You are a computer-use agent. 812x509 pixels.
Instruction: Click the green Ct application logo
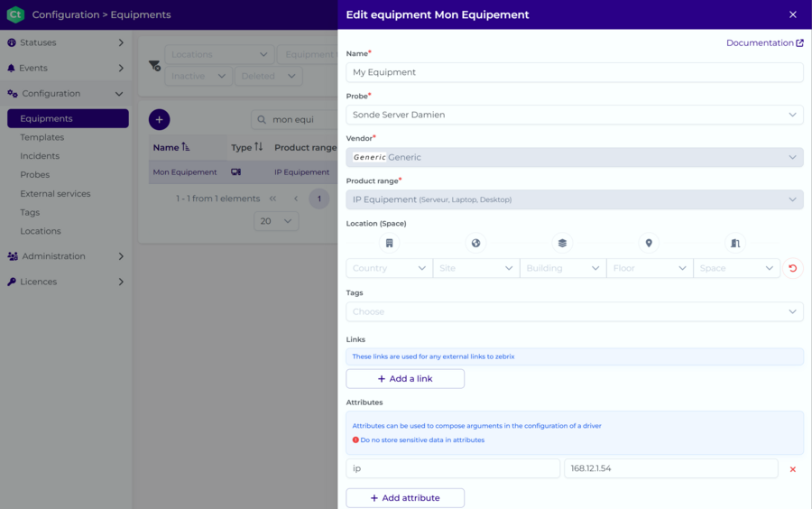(15, 14)
